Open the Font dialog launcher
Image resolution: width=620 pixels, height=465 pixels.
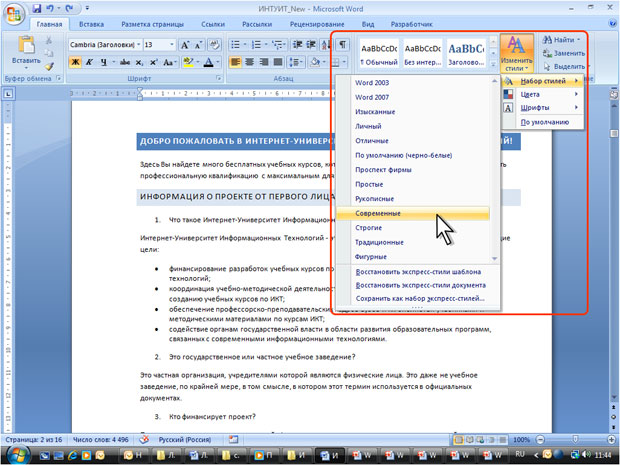(x=218, y=78)
